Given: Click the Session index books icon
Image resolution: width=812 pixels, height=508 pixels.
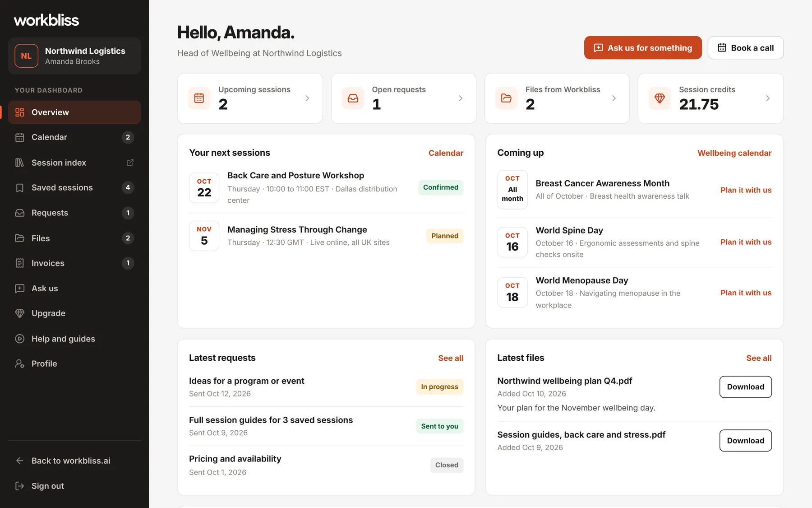Looking at the screenshot, I should (x=19, y=163).
